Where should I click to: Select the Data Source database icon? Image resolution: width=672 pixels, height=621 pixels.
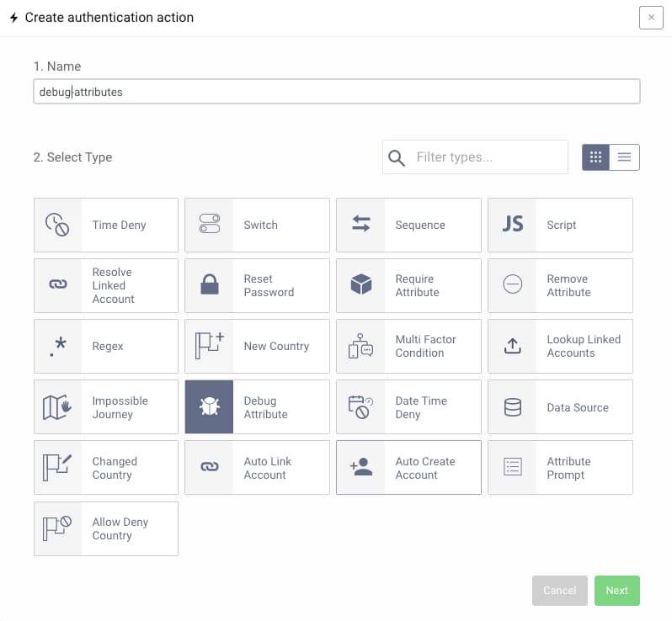coord(512,407)
